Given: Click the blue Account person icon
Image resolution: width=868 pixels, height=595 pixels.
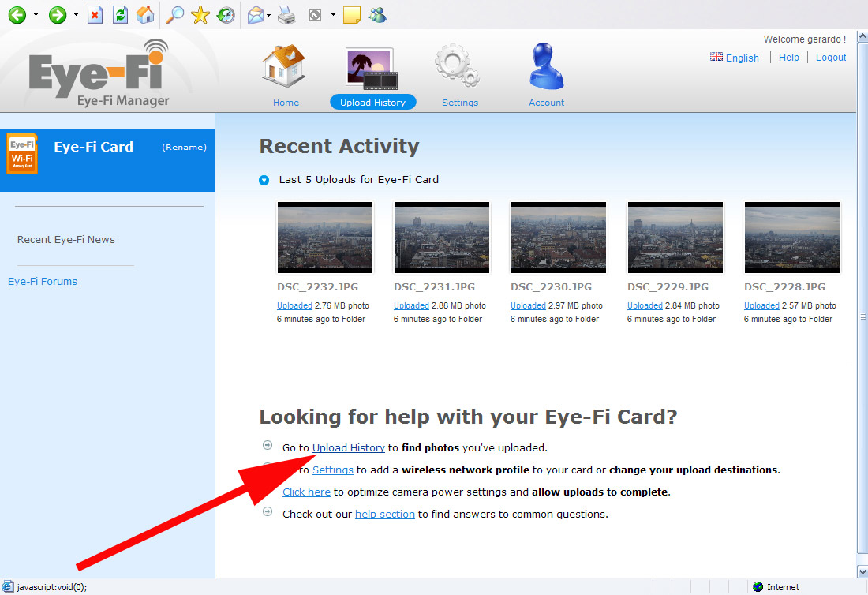Looking at the screenshot, I should (x=546, y=66).
